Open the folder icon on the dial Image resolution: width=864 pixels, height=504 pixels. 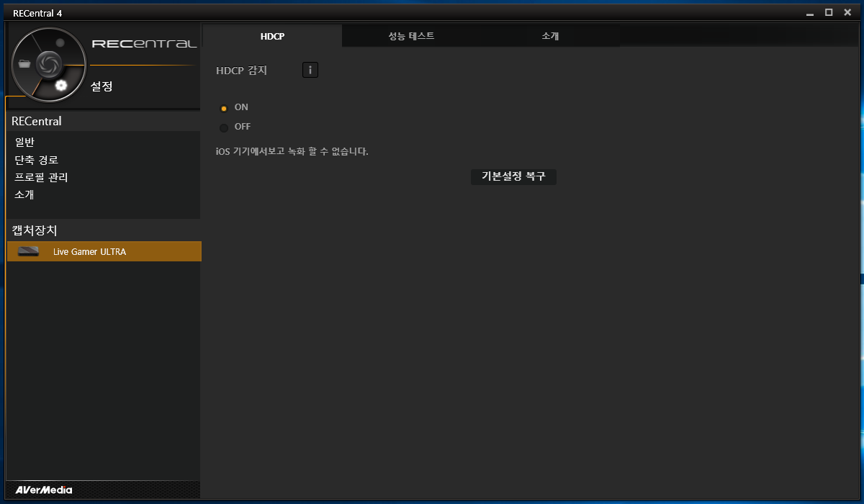[25, 64]
